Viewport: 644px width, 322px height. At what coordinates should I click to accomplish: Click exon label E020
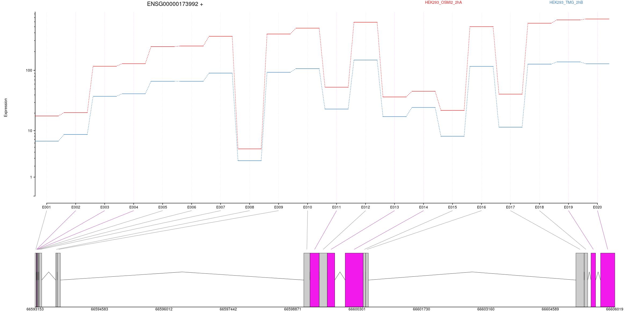[597, 207]
